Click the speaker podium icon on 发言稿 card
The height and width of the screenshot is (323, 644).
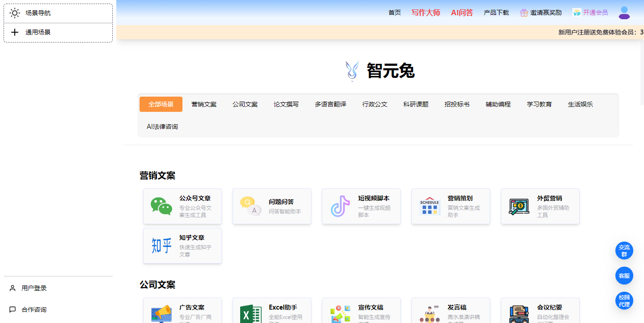point(430,314)
